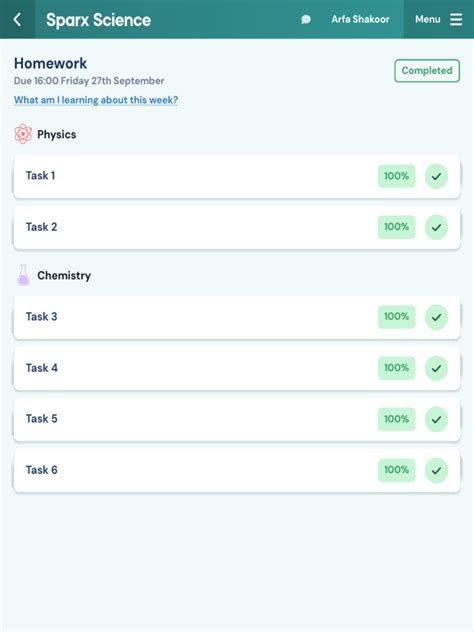474x632 pixels.
Task: Click Task 1 green checkmark icon
Action: 436,176
